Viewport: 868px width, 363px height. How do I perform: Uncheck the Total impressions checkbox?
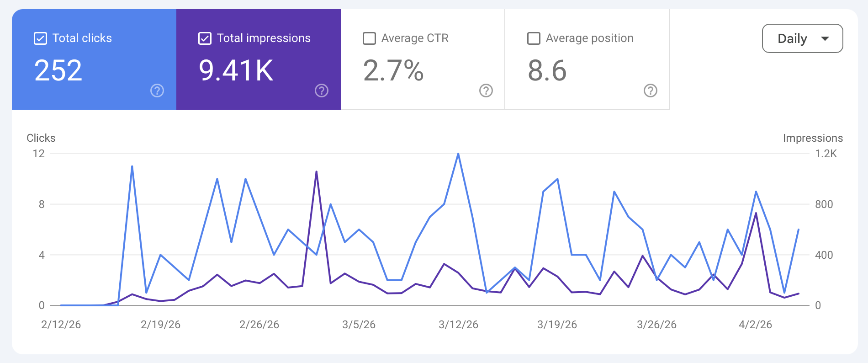[205, 38]
